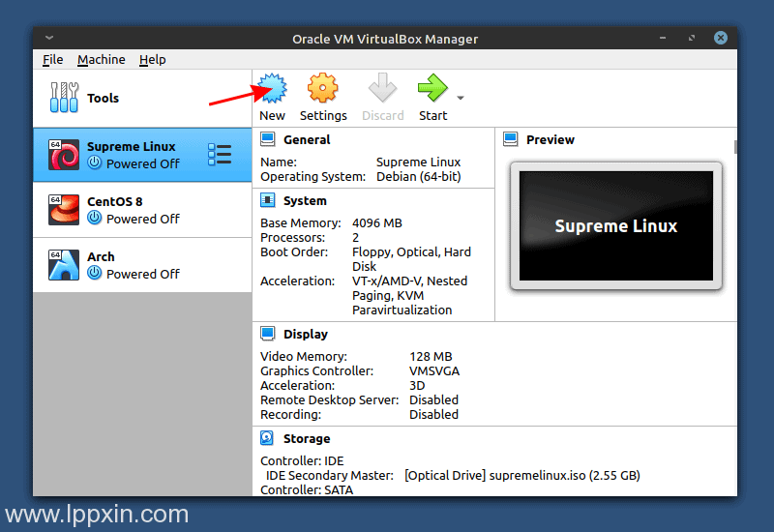Click the 'Controller: SATA' line
774x532 pixels.
pyautogui.click(x=307, y=489)
